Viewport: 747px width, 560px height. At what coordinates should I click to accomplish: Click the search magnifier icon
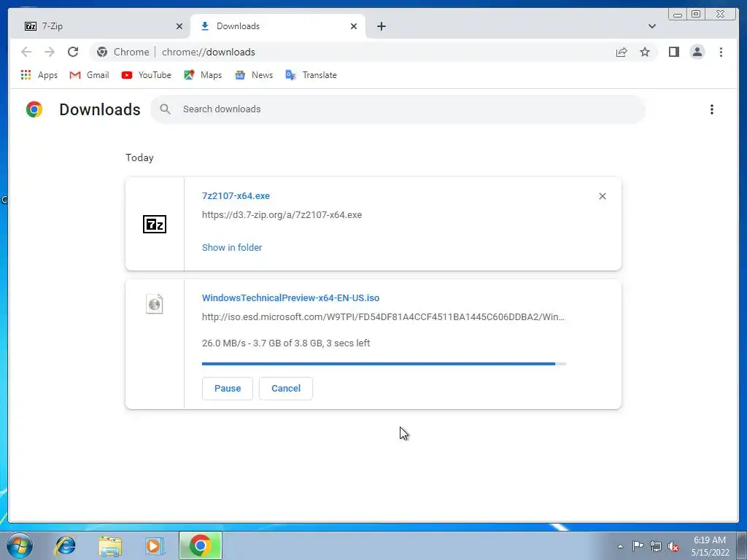[165, 109]
